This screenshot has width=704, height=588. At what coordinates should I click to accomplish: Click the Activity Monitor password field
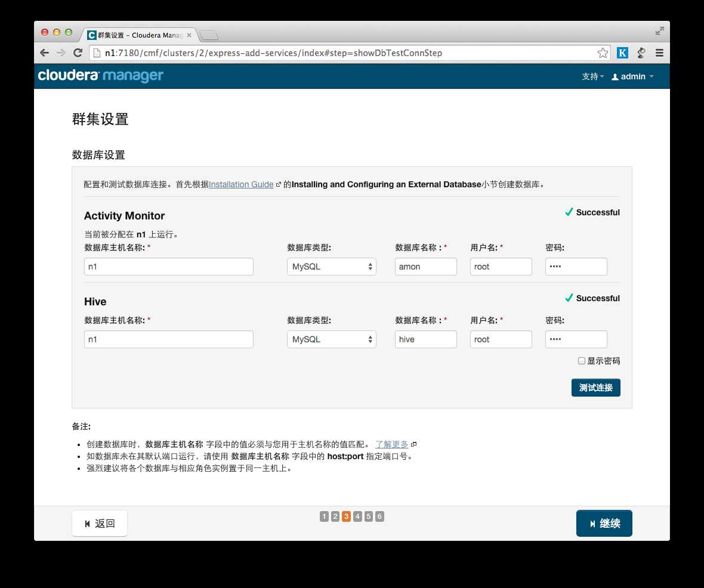[x=576, y=267]
